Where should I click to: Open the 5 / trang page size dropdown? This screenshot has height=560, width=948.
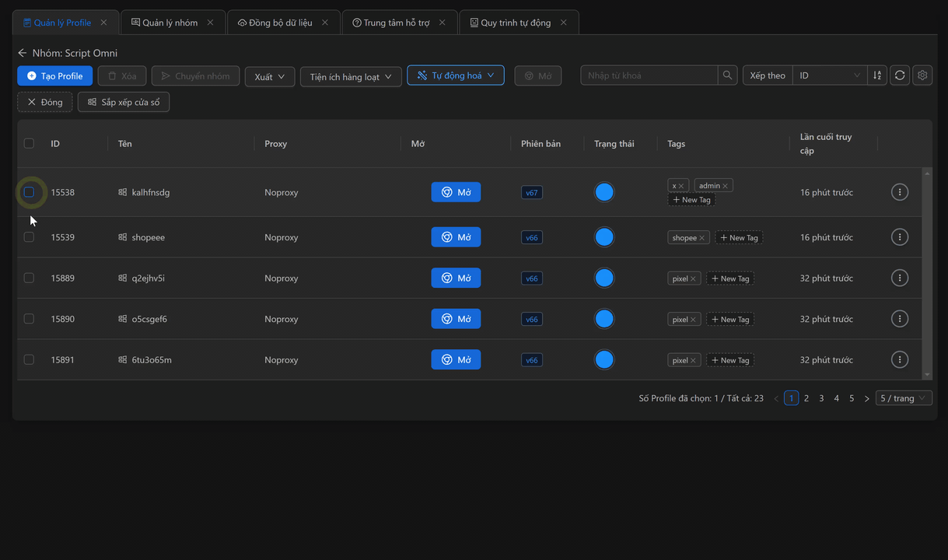click(903, 397)
